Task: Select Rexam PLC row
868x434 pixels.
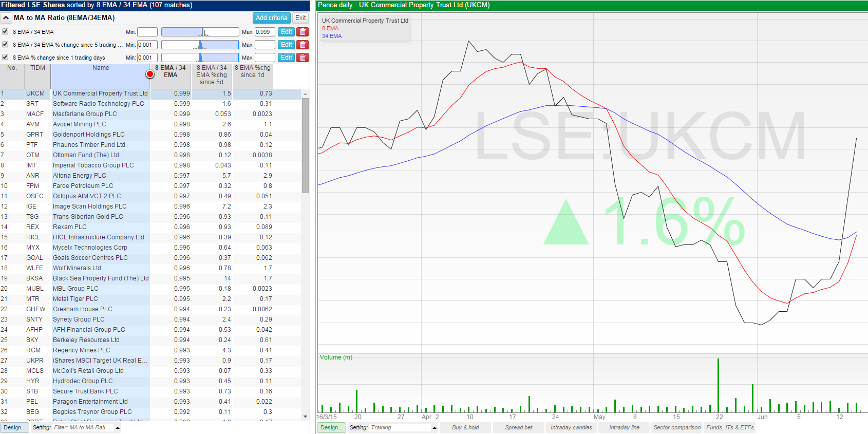Action: click(150, 227)
